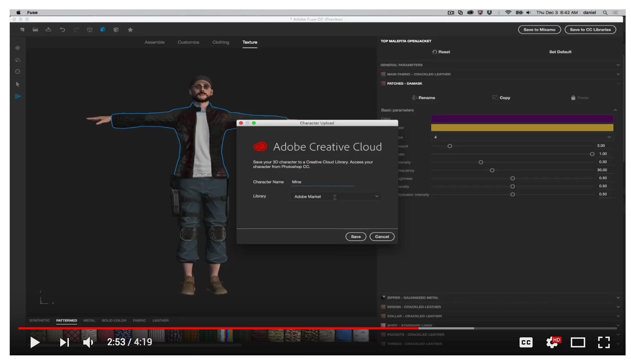The height and width of the screenshot is (364, 631).
Task: Select the orbit rotate tool in sidebar
Action: coord(18,60)
